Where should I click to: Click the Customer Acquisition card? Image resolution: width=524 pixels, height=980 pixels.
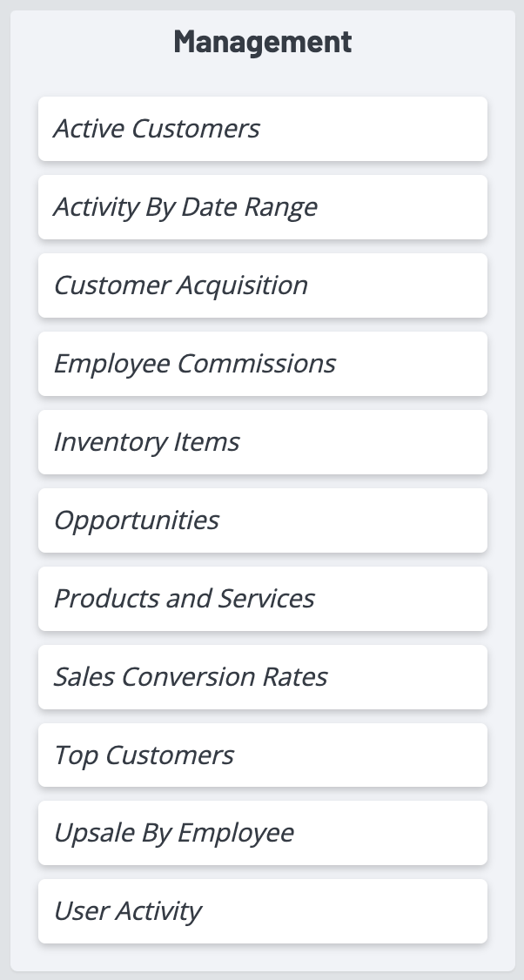click(x=262, y=285)
